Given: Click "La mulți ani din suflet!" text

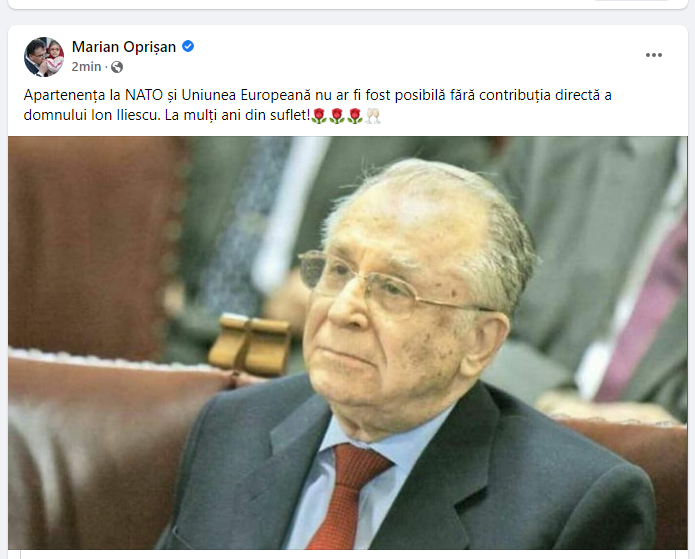Looking at the screenshot, I should tap(238, 115).
